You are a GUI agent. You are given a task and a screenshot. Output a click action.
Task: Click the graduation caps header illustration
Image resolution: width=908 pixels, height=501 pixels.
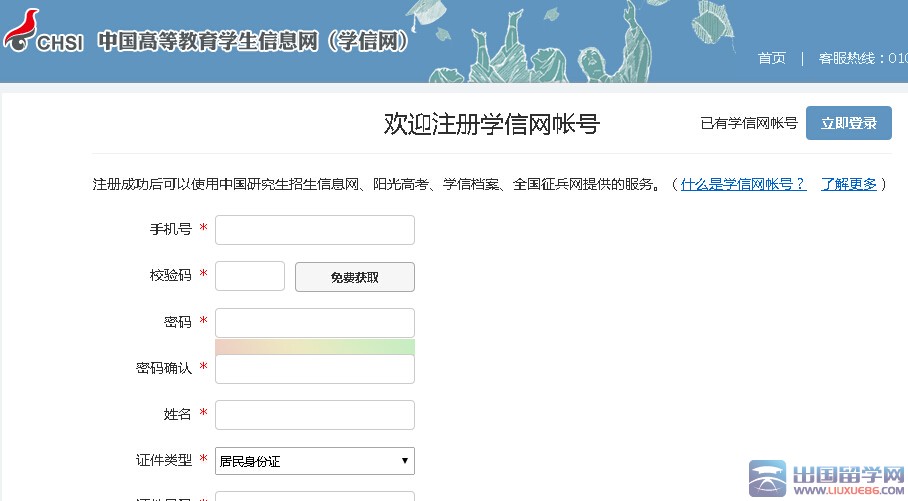[560, 42]
